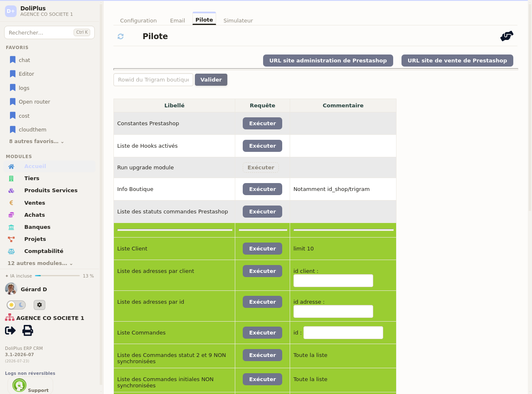Toggle light/dark theme switch
532x394 pixels.
(16, 305)
